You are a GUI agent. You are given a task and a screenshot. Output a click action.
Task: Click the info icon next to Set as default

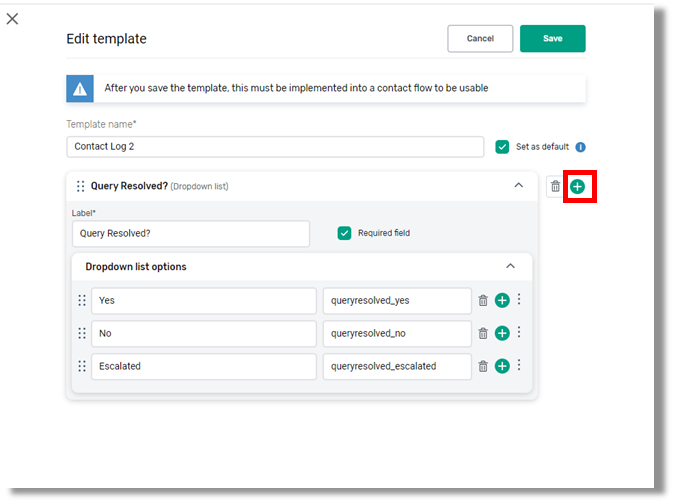(x=581, y=147)
